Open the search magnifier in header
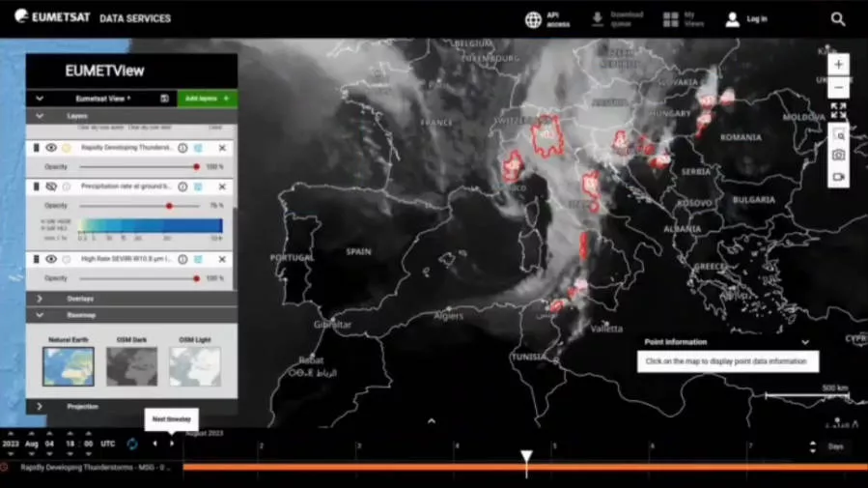Screen dimensions: 868x488 click(838, 19)
